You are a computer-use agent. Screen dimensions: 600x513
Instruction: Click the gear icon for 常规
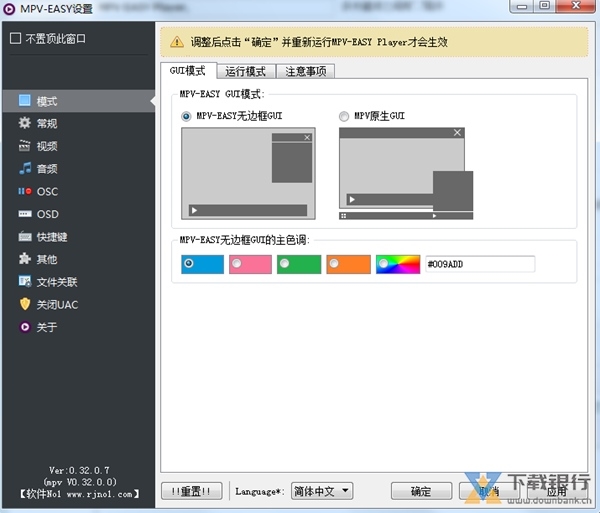24,123
